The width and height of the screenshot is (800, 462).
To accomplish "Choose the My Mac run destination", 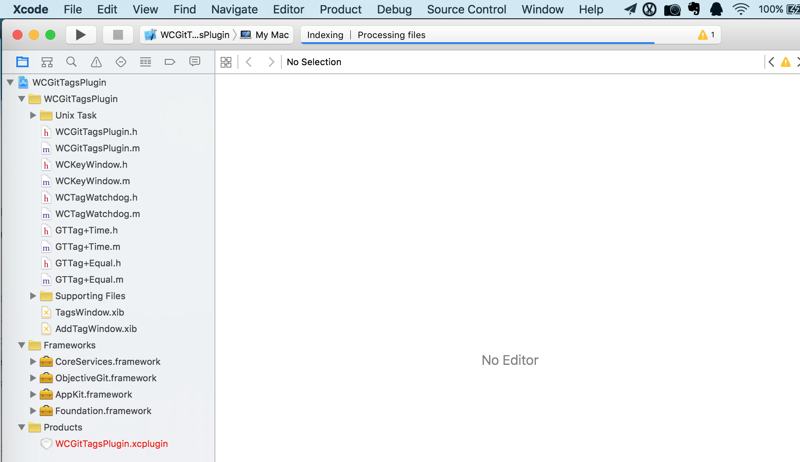I will point(265,35).
